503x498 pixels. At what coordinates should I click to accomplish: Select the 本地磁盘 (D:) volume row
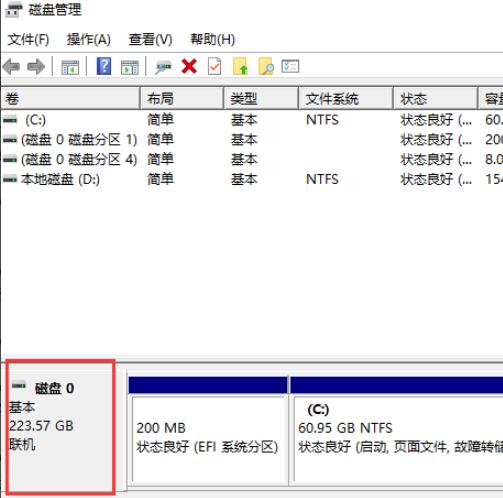(x=252, y=179)
